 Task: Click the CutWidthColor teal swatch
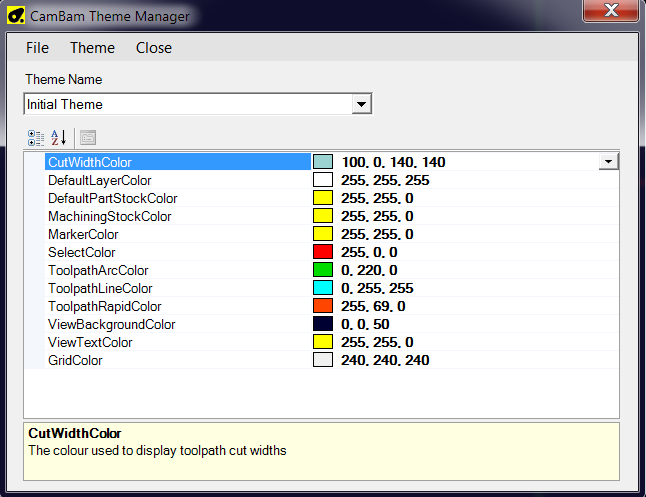click(x=323, y=162)
